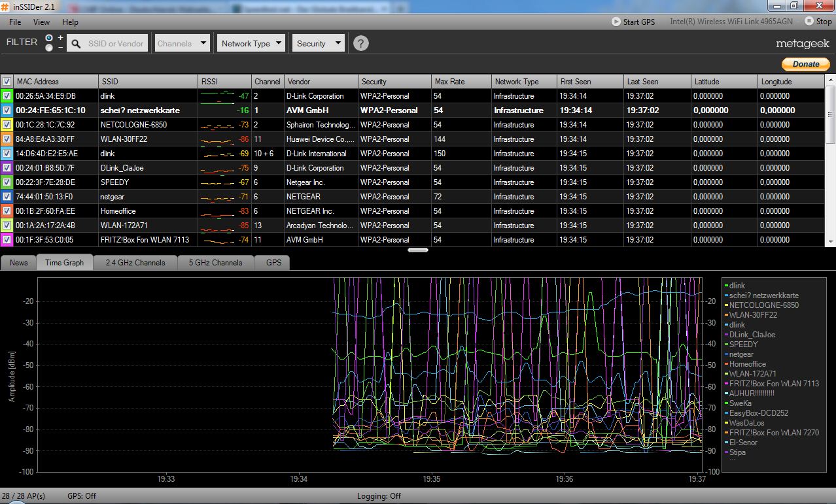Uncheck the dlink 00:26:5A row checkbox
The height and width of the screenshot is (504, 836).
pyautogui.click(x=7, y=96)
